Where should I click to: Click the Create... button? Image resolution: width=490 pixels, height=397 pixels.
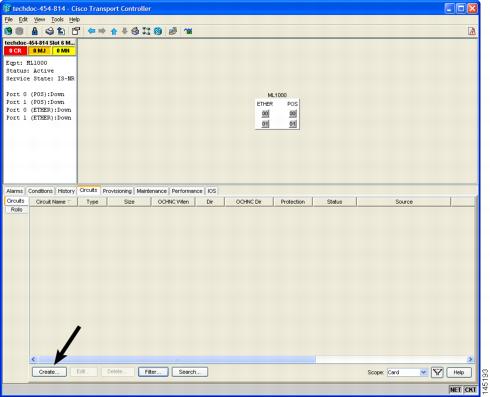(49, 372)
